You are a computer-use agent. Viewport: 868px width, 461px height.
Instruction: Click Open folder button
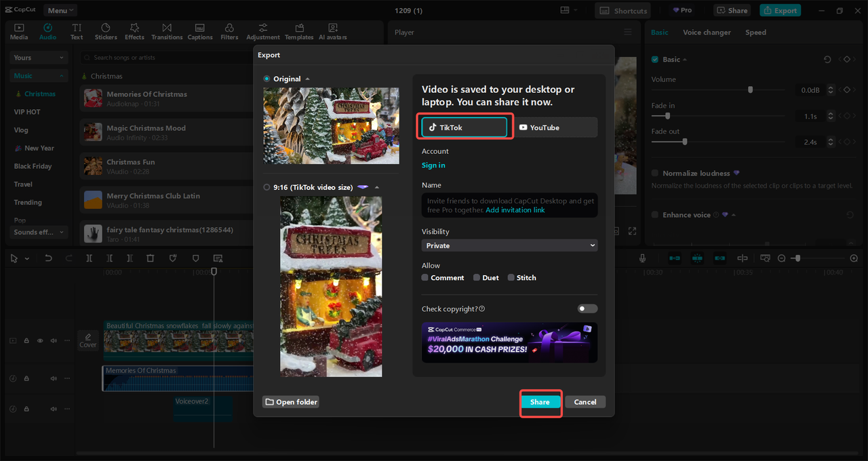point(291,402)
